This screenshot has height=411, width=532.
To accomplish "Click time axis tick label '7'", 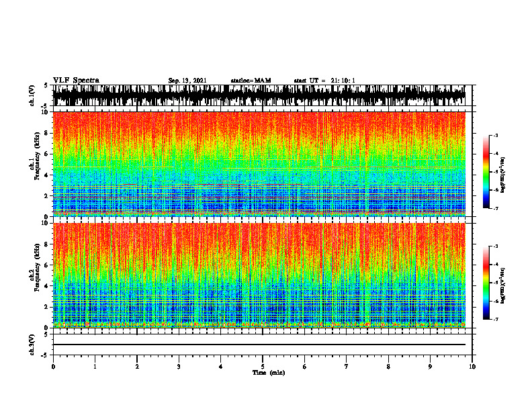I will point(347,367).
